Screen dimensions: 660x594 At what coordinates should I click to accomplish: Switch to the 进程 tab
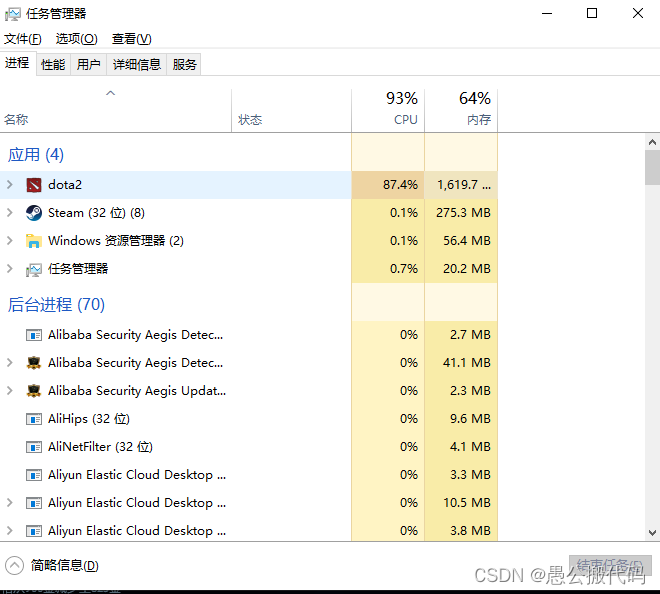[17, 63]
